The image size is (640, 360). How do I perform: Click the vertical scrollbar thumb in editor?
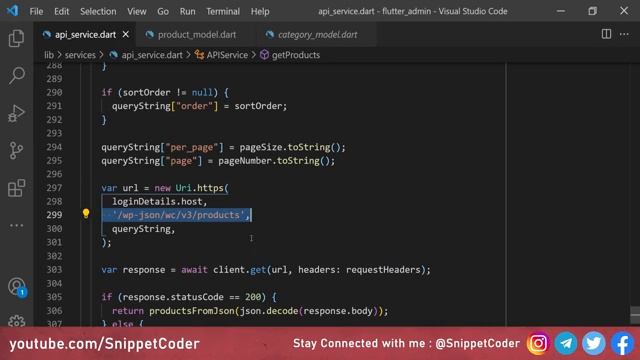(x=635, y=315)
